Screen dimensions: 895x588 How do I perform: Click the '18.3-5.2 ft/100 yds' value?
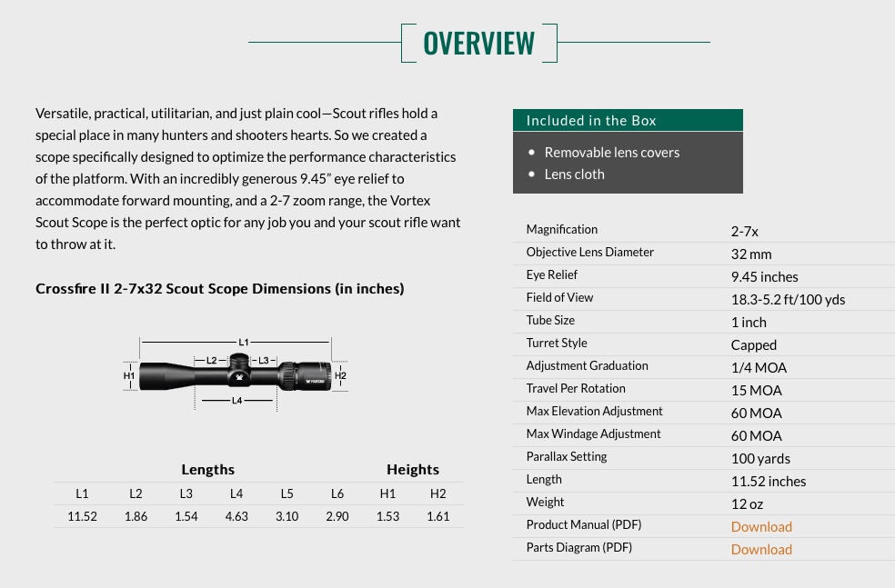point(788,299)
